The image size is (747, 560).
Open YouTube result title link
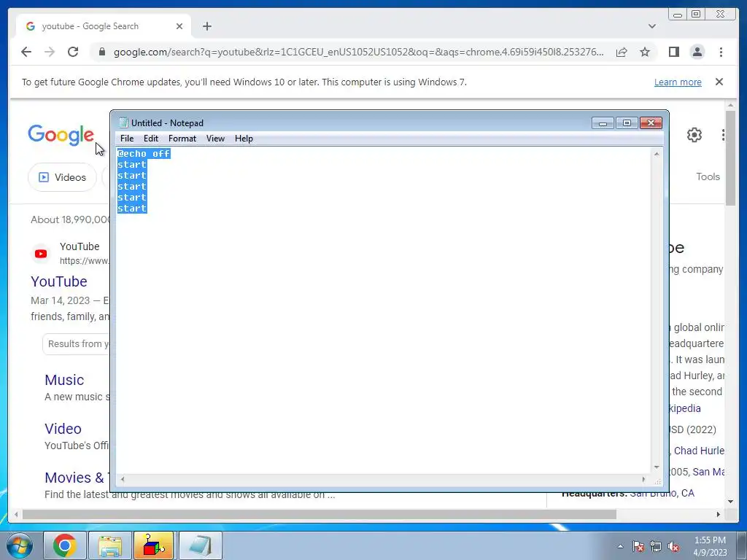[x=59, y=281]
